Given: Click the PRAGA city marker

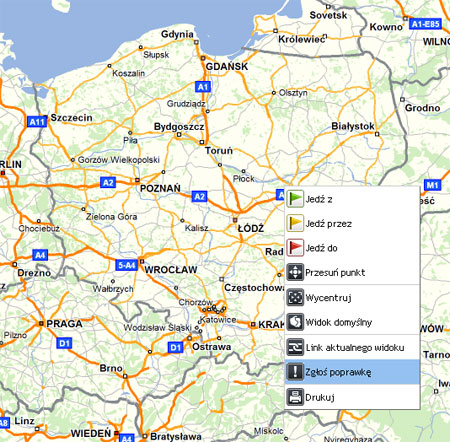Looking at the screenshot, I should 41,323.
